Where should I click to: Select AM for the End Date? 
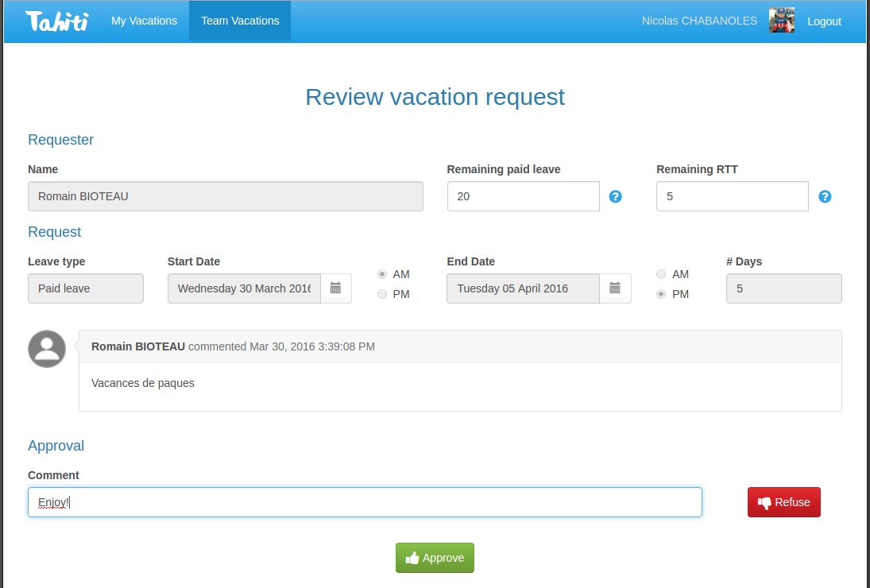[661, 274]
